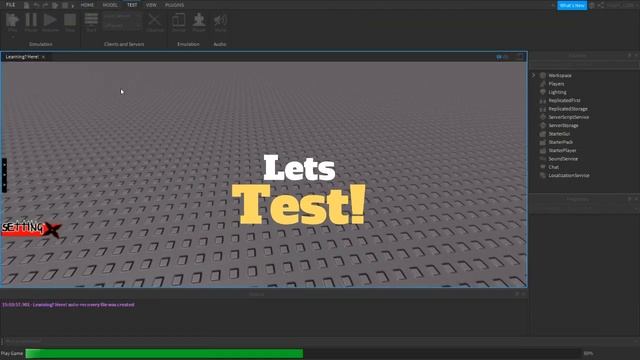
Task: Select Chat in Explorer
Action: (553, 167)
